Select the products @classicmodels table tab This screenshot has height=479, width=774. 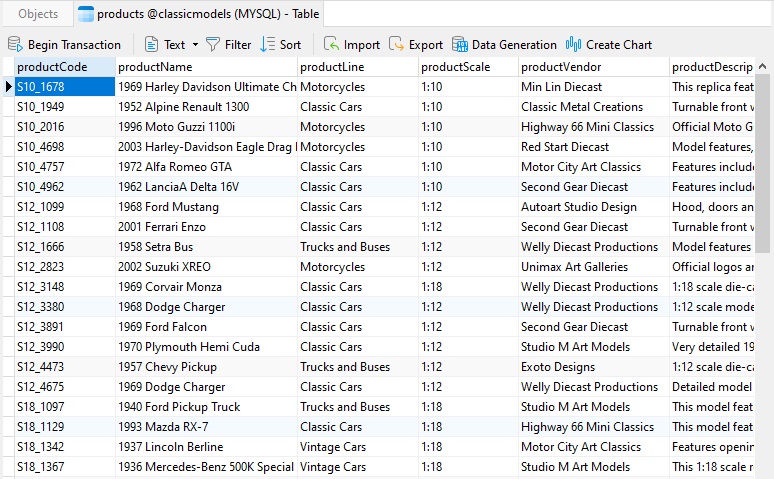click(x=199, y=14)
